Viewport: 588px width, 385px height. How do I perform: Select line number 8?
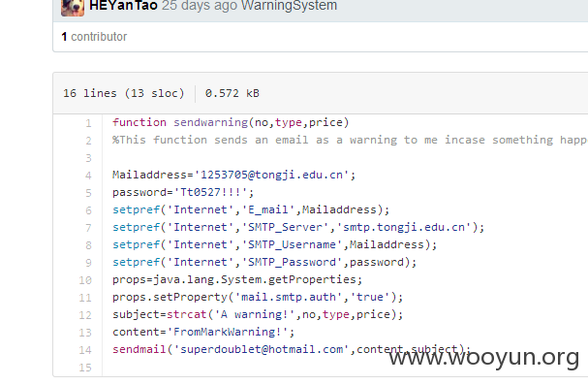(88, 245)
